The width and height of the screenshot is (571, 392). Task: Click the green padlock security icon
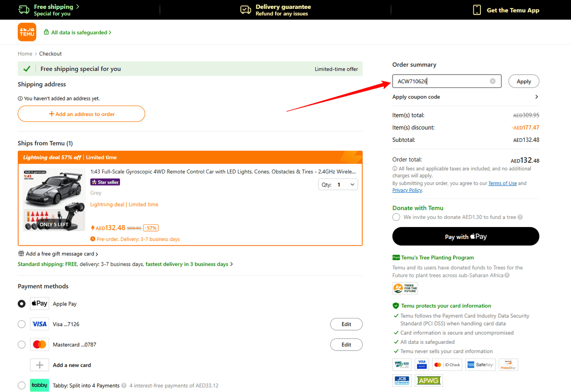(x=46, y=32)
